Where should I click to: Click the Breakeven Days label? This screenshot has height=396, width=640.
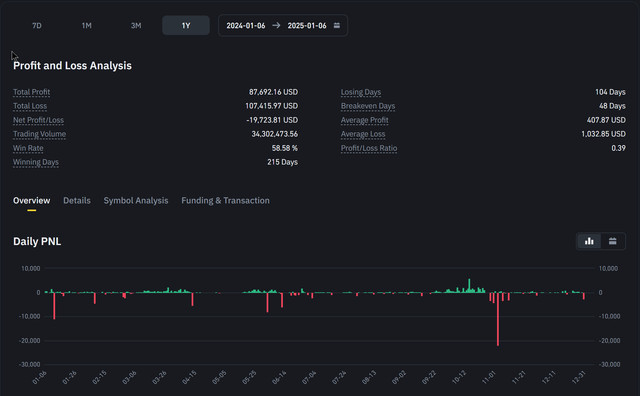coord(368,106)
